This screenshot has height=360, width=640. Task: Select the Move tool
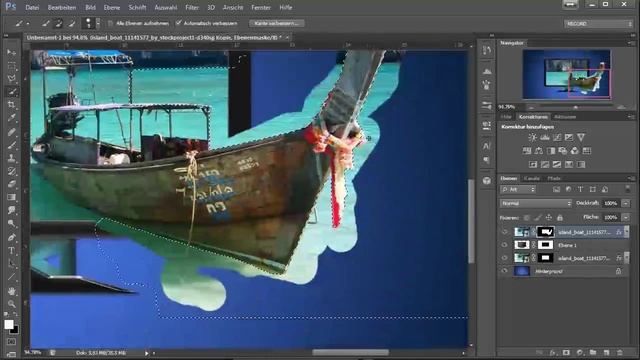coord(11,52)
